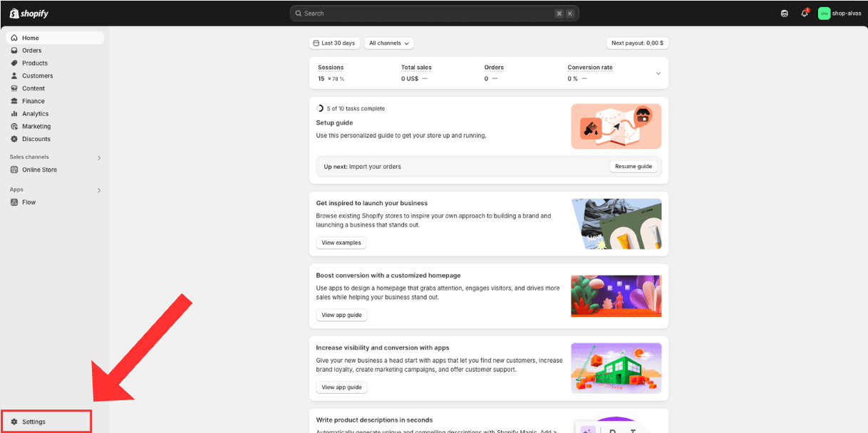Screen dimensions: 868x433
Task: Go to Home in the sidebar
Action: coord(55,38)
